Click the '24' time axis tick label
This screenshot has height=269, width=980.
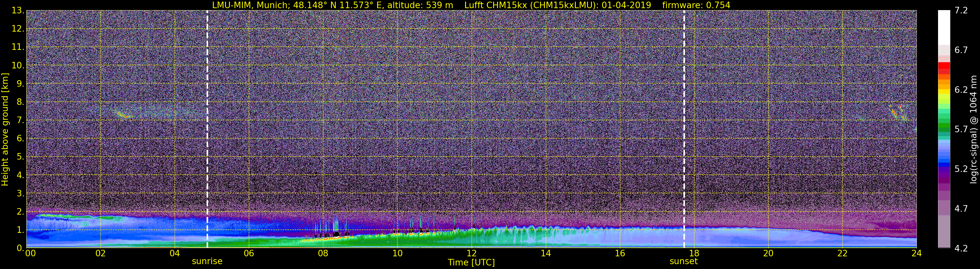pyautogui.click(x=917, y=253)
